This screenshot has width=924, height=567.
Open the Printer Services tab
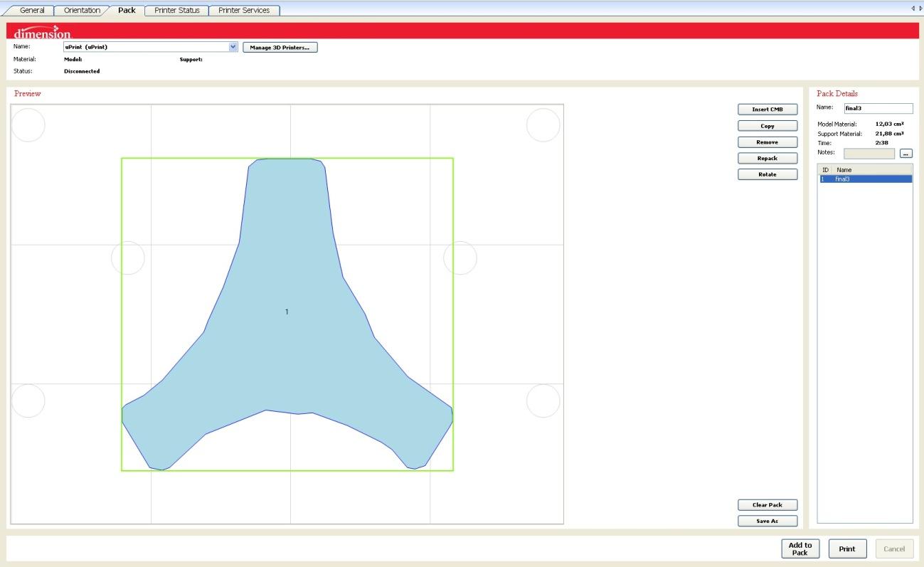(244, 11)
